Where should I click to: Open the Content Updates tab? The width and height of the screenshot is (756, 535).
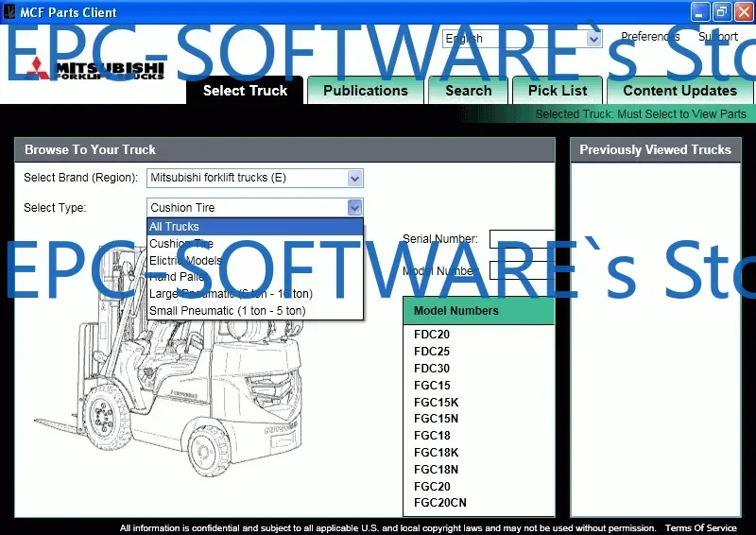coord(679,90)
